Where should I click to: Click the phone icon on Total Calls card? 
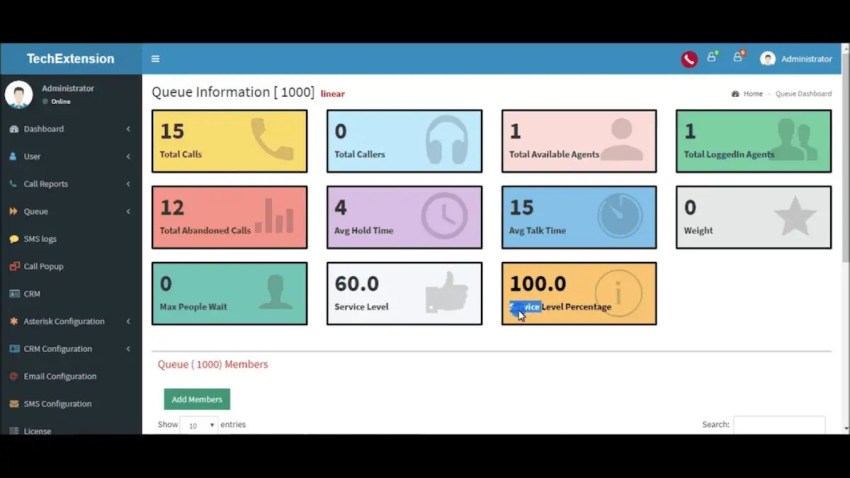click(x=272, y=140)
